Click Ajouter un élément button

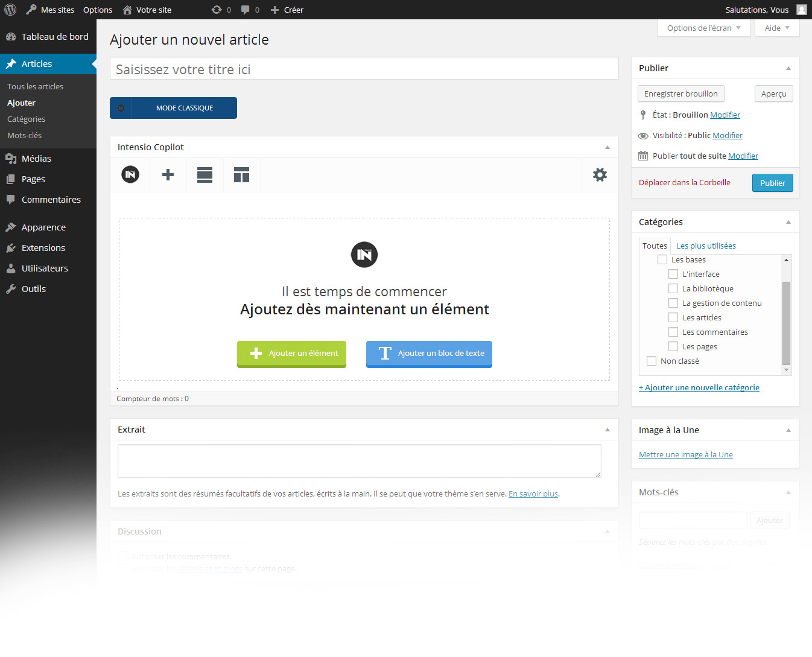pyautogui.click(x=291, y=354)
